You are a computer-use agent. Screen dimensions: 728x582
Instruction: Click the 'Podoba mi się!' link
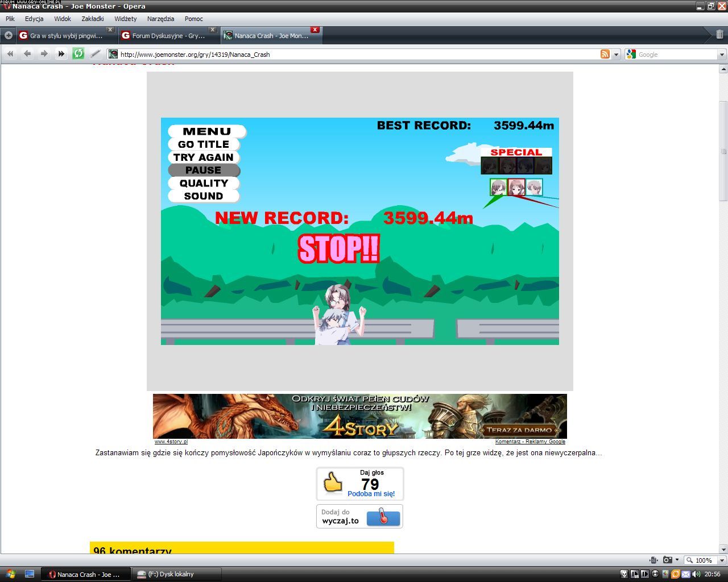click(371, 494)
